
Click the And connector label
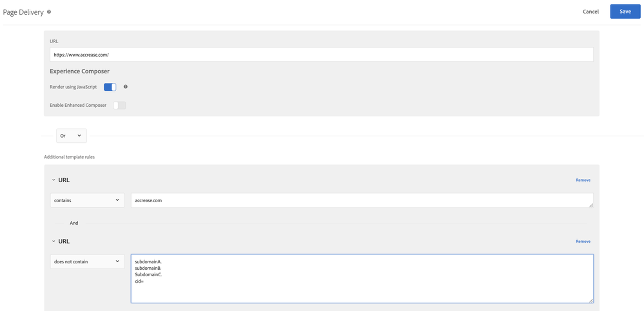pos(74,223)
